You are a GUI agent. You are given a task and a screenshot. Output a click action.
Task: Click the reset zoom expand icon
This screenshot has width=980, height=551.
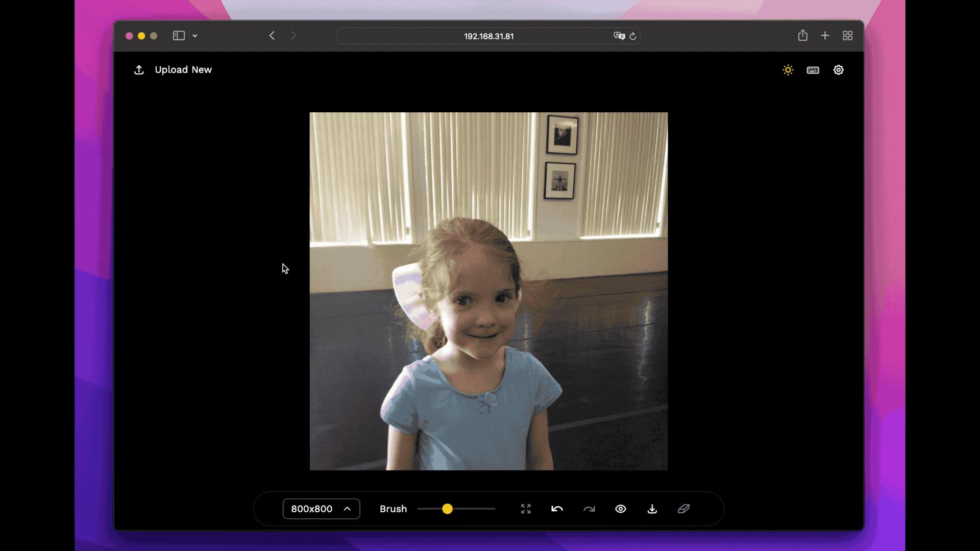[x=526, y=509]
